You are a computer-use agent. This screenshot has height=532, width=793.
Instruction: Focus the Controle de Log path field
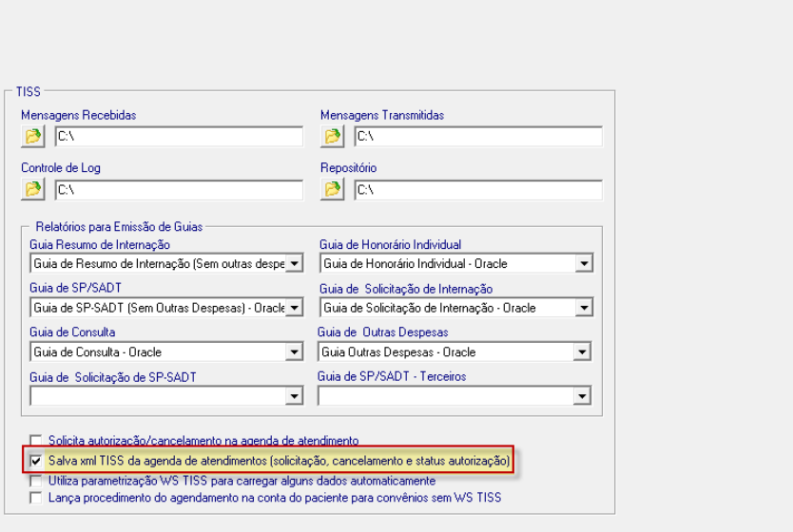[x=179, y=190]
